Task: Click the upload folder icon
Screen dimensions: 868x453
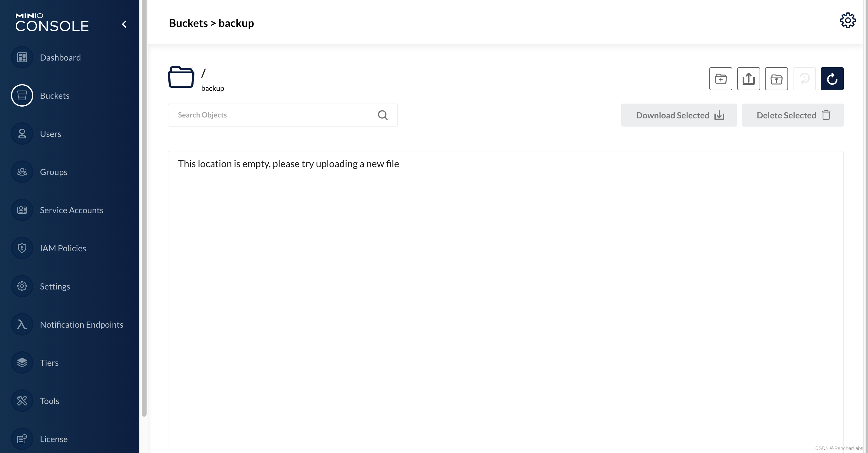Action: (776, 79)
